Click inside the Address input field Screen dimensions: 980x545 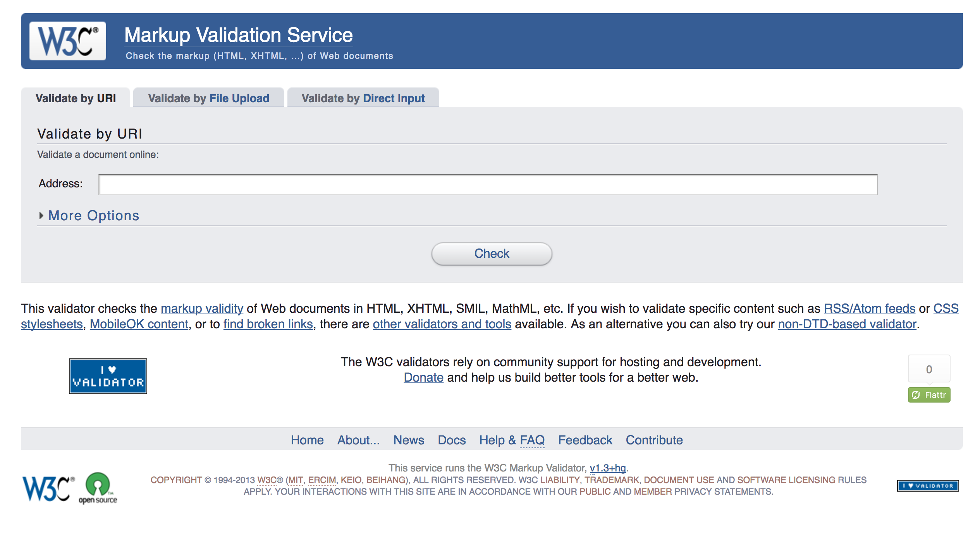point(488,184)
